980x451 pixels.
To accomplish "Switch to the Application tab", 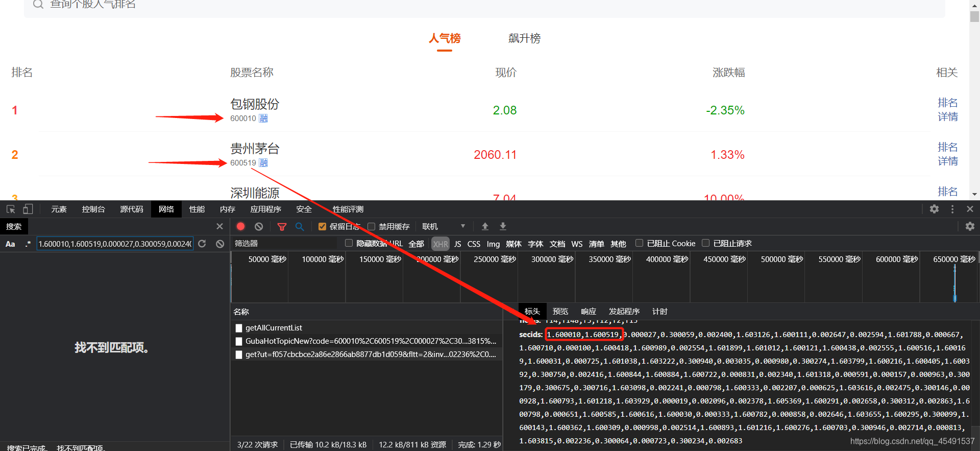I will coord(266,209).
